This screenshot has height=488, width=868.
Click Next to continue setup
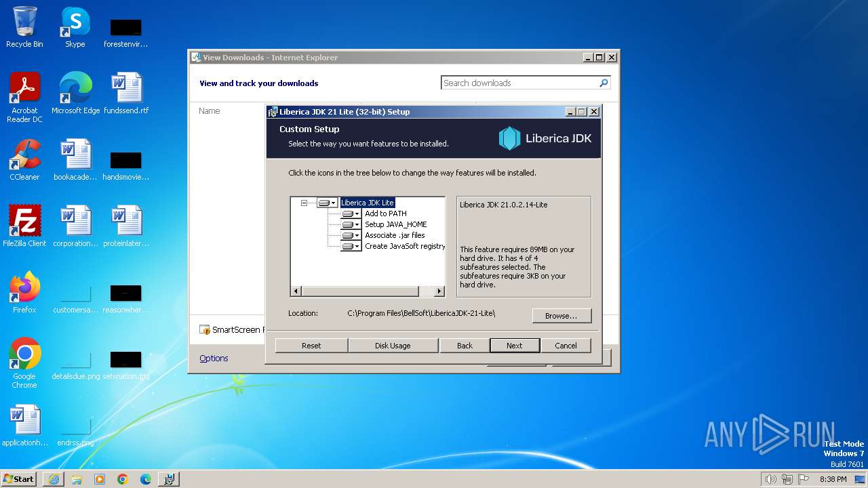pyautogui.click(x=515, y=346)
